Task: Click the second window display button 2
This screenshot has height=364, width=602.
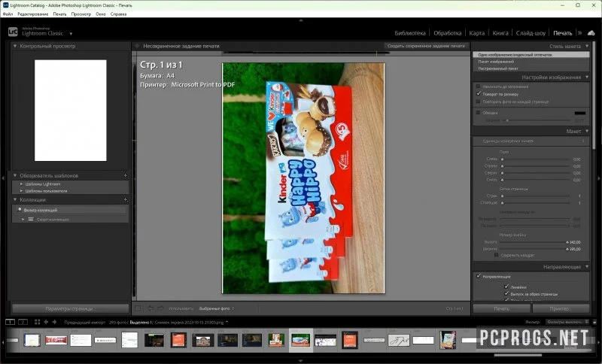Action: coord(23,322)
